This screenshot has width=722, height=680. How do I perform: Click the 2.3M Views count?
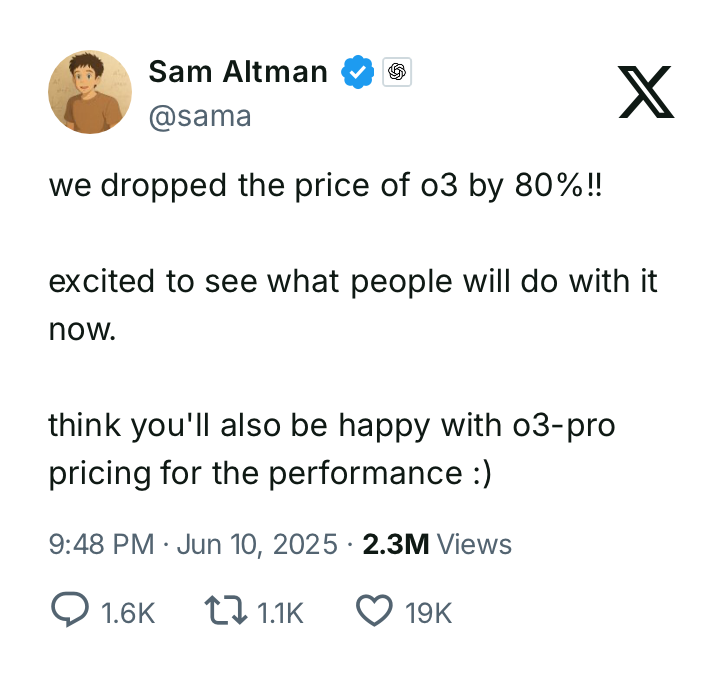point(437,544)
